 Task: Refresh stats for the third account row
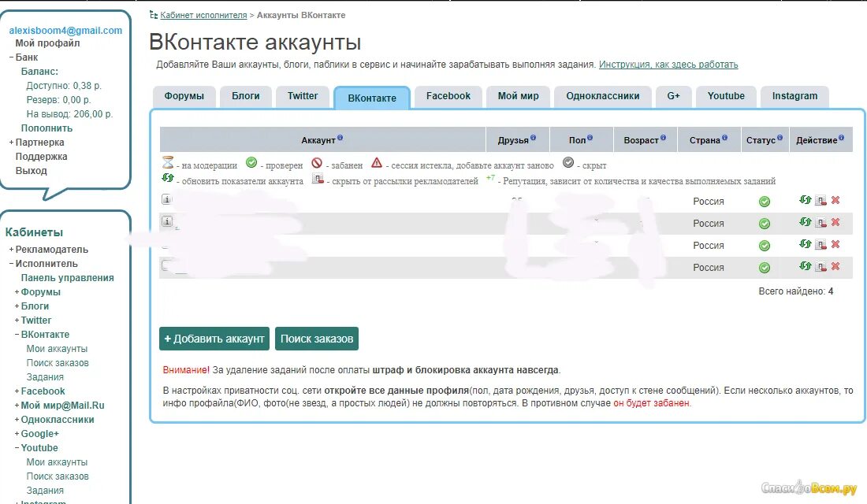tap(805, 244)
